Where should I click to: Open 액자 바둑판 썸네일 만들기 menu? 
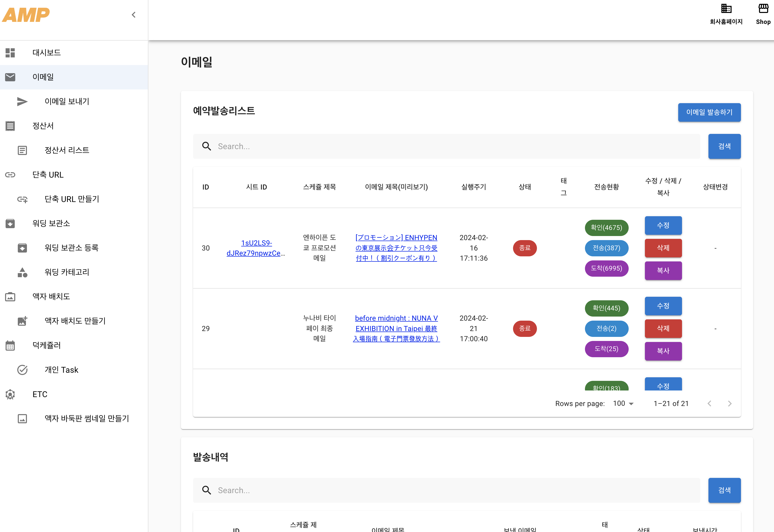coord(87,418)
